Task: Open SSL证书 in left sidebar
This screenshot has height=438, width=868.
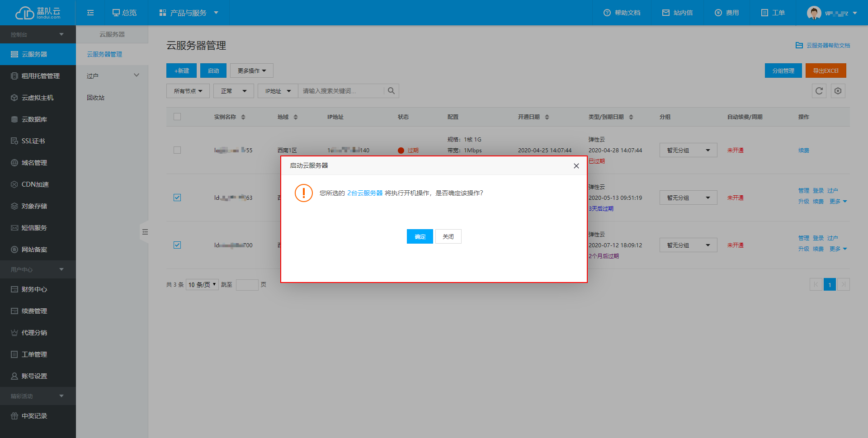Action: [33, 141]
